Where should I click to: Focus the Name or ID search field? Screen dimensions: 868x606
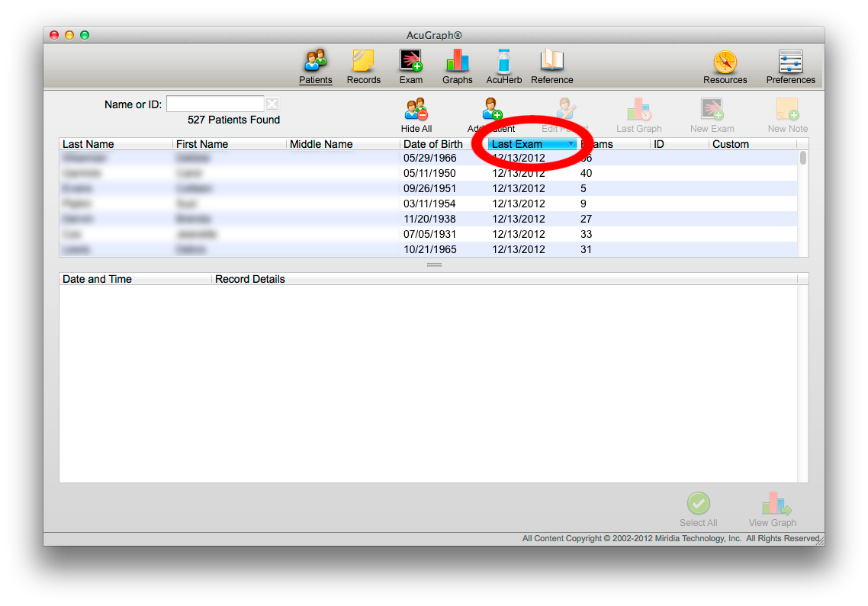215,104
